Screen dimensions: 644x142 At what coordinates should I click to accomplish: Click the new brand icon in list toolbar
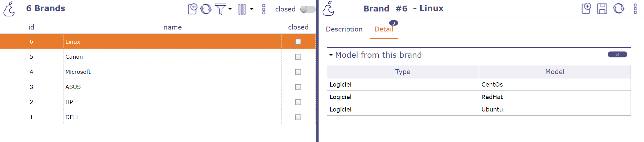193,9
